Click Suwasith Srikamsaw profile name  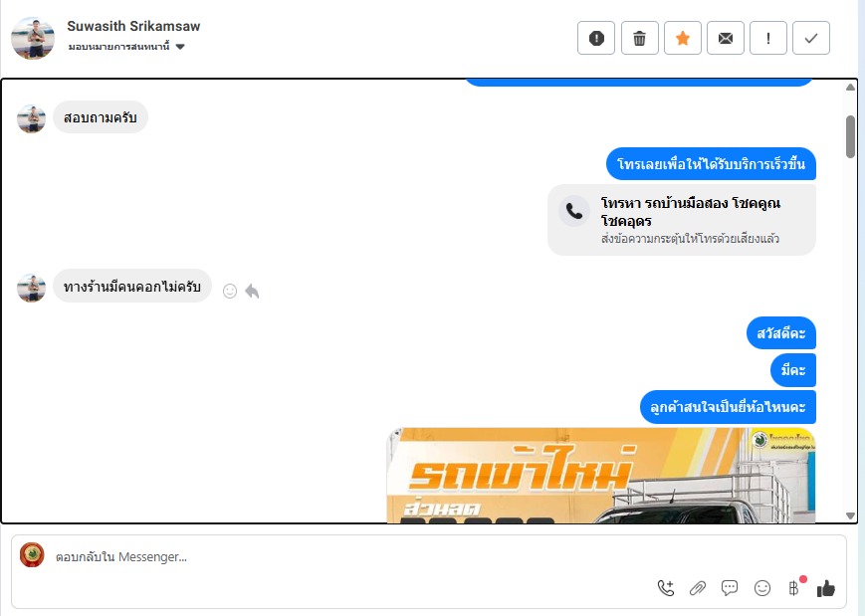click(133, 26)
